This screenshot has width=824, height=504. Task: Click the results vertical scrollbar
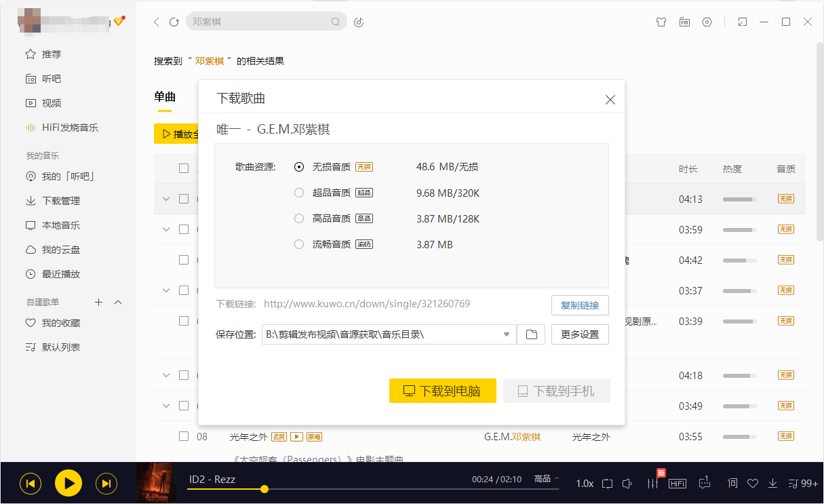pyautogui.click(x=820, y=142)
